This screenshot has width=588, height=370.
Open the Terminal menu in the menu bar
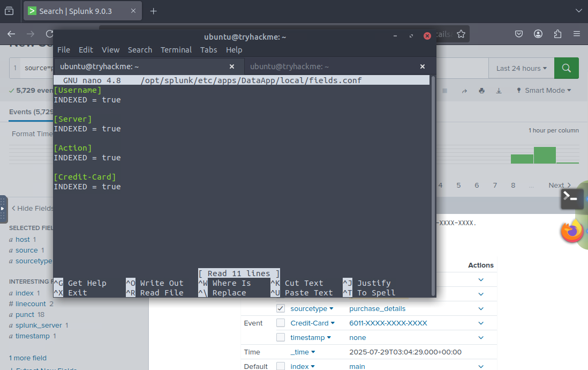[x=176, y=49]
